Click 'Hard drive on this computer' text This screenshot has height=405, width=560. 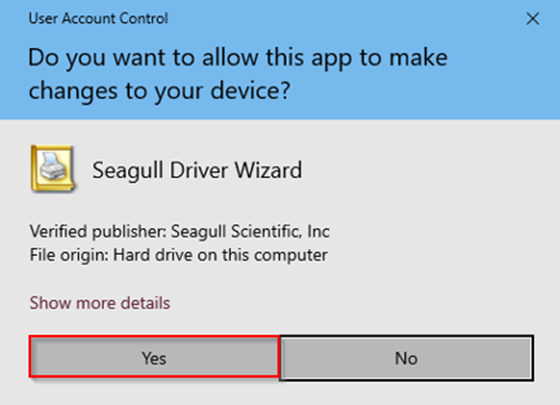(220, 255)
